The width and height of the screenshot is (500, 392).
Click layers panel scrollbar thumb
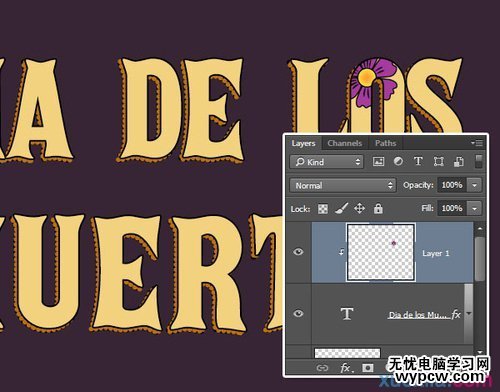[480, 259]
